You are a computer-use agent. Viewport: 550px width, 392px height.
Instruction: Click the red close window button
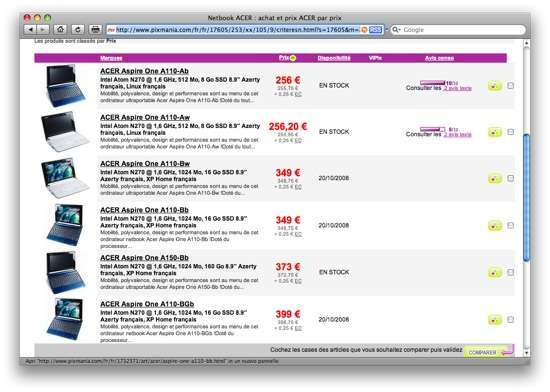[27, 18]
